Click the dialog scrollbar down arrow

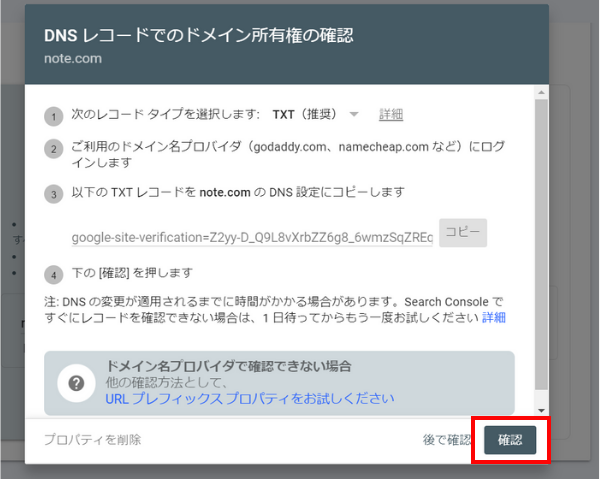(541, 410)
